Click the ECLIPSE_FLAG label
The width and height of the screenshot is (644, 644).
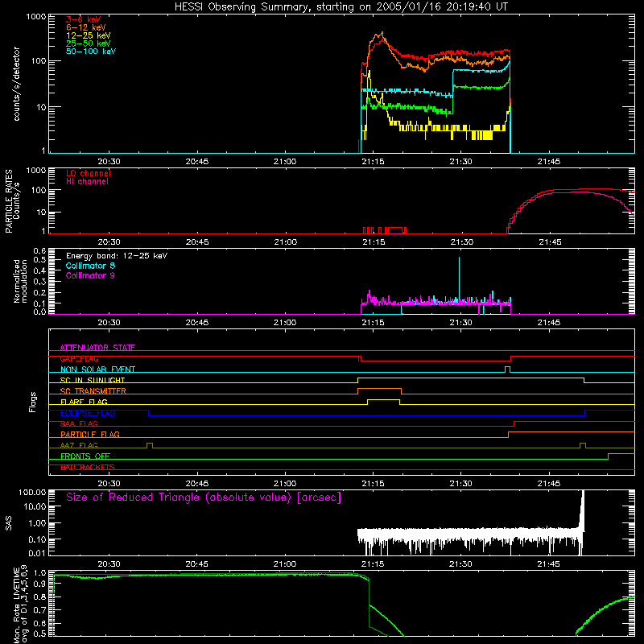[x=88, y=413]
